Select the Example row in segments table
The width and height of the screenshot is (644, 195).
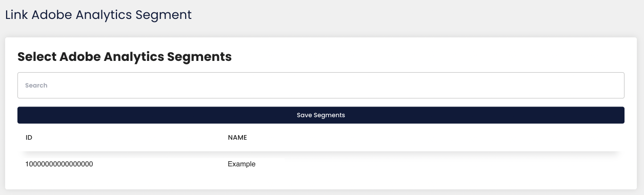tap(320, 164)
